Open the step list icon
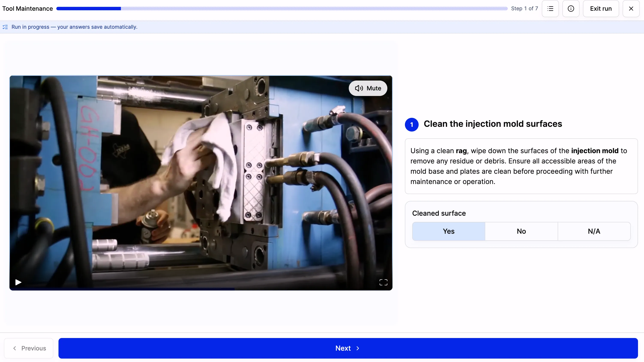 pos(550,9)
